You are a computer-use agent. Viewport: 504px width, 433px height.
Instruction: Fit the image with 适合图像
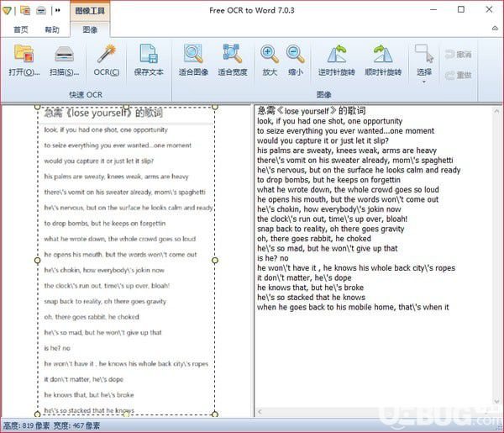coord(193,61)
